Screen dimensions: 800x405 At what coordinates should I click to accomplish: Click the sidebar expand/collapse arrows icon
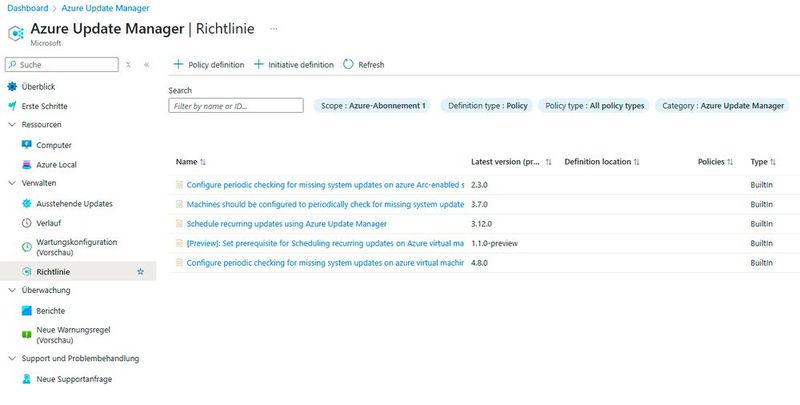coord(129,65)
